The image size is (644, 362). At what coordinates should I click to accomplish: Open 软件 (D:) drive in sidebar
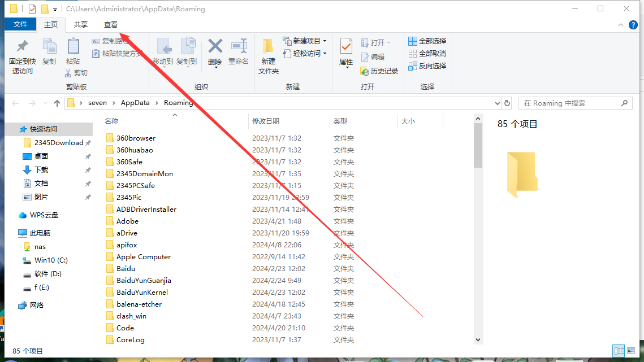click(x=49, y=273)
